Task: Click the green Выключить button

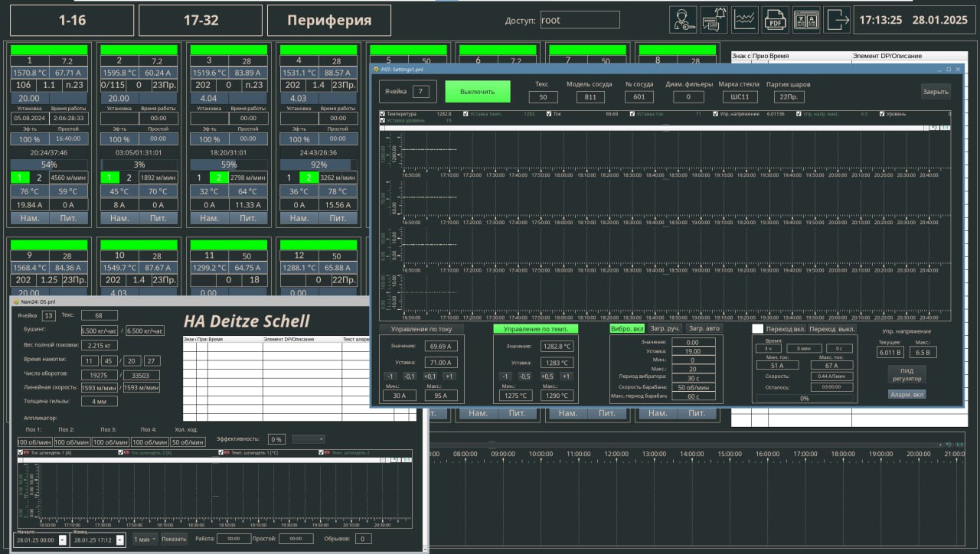Action: coord(478,92)
